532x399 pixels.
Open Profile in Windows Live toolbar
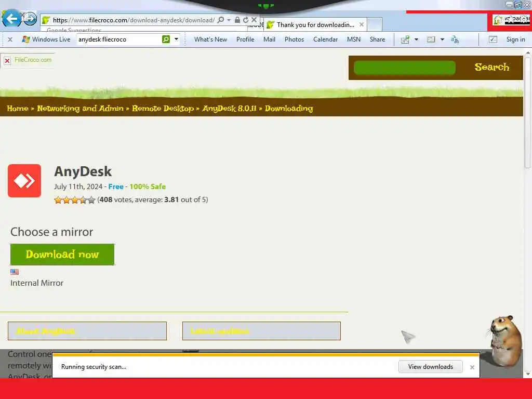point(245,39)
